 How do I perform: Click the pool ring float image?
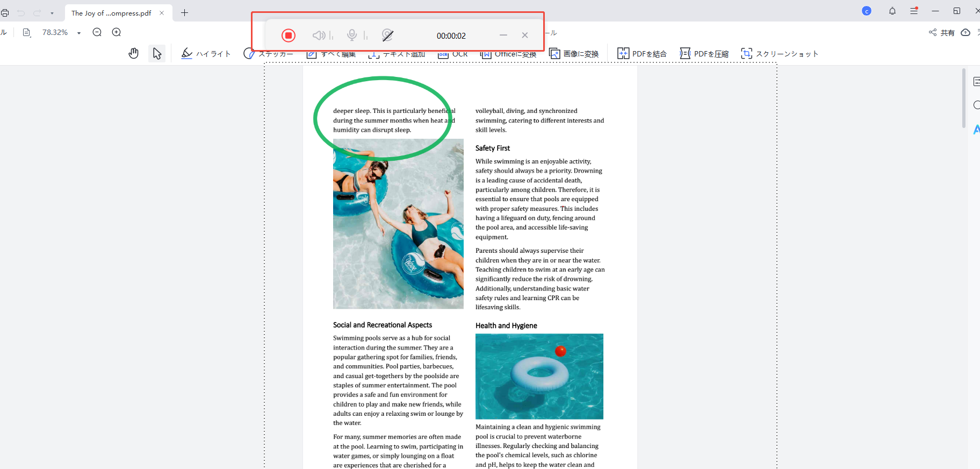pyautogui.click(x=539, y=376)
